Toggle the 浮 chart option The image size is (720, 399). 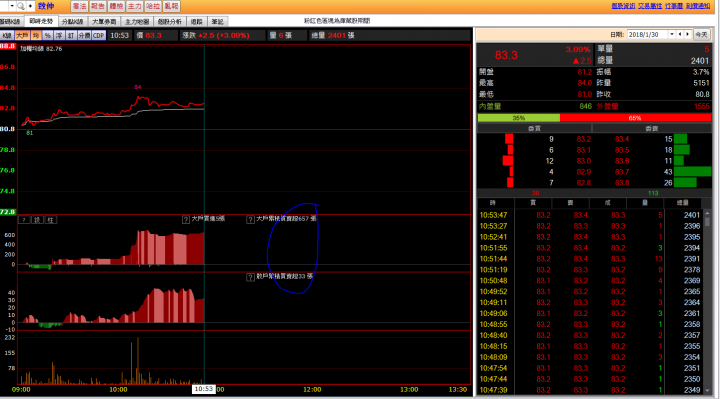(59, 35)
